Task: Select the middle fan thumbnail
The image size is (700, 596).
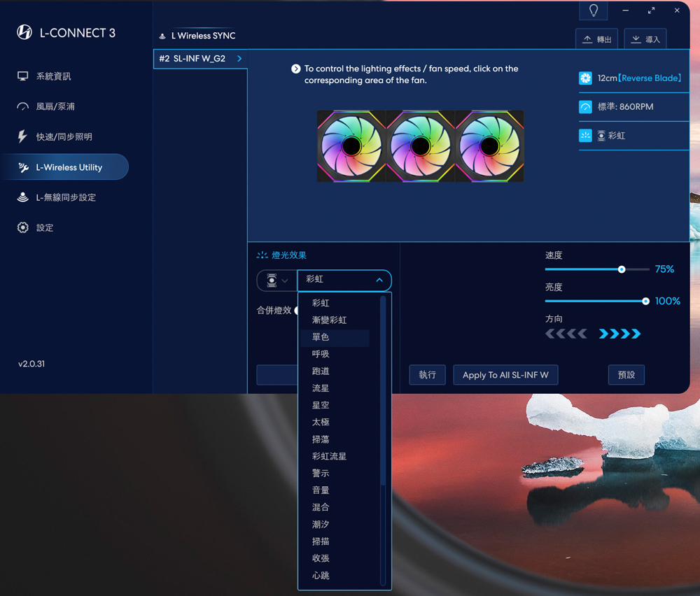Action: [420, 146]
